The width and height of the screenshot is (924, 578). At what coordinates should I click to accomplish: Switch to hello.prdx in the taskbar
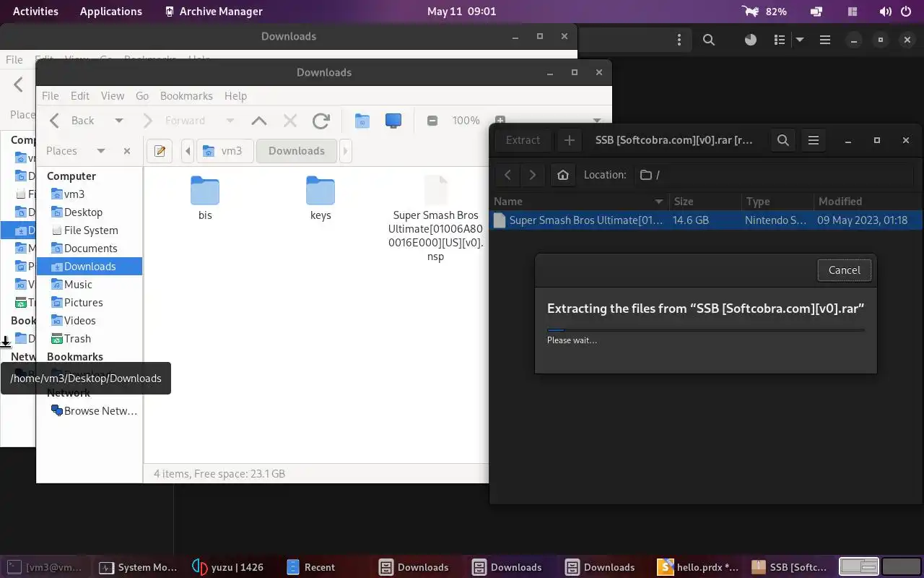[699, 567]
